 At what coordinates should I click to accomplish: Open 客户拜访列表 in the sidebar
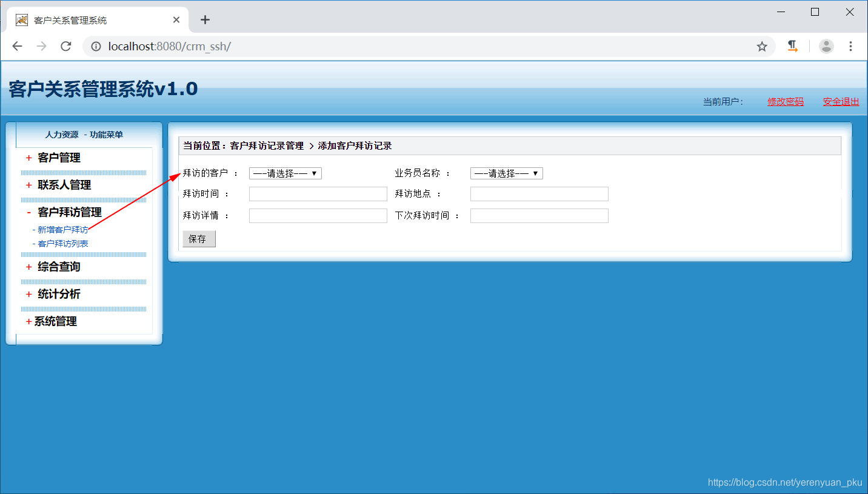63,244
